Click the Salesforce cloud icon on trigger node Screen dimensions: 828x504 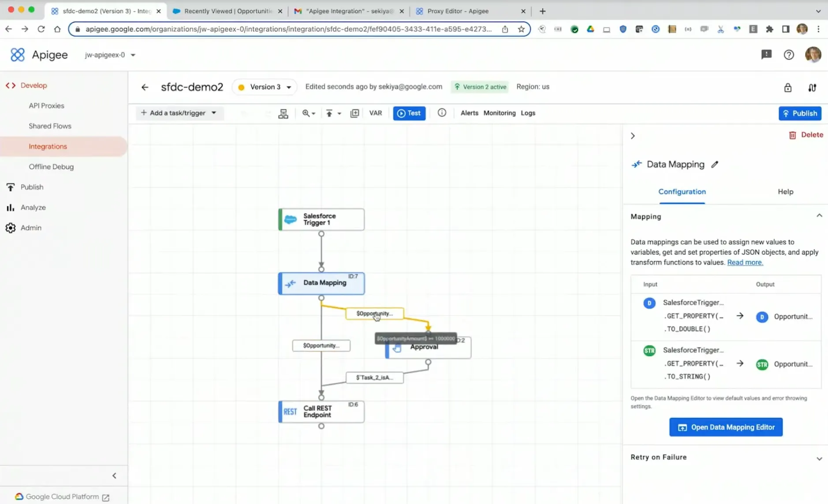click(290, 219)
